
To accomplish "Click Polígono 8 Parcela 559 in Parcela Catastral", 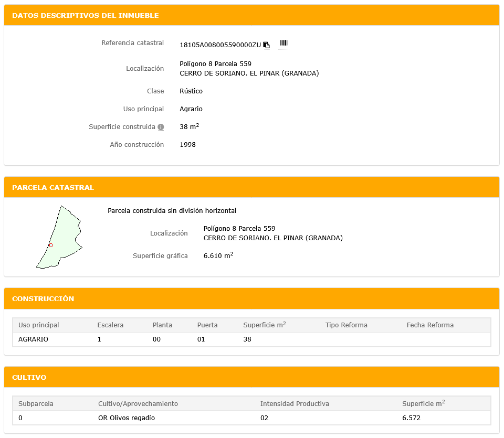I will 239,229.
